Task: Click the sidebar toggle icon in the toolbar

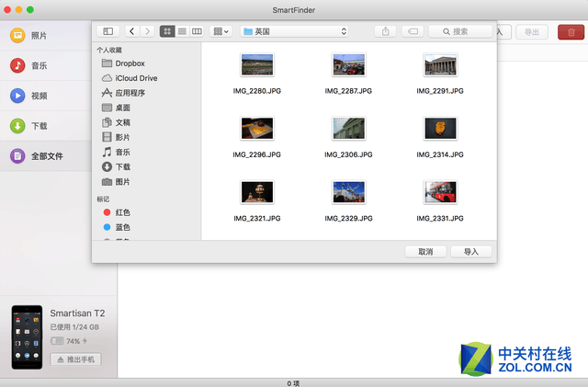Action: pyautogui.click(x=109, y=31)
